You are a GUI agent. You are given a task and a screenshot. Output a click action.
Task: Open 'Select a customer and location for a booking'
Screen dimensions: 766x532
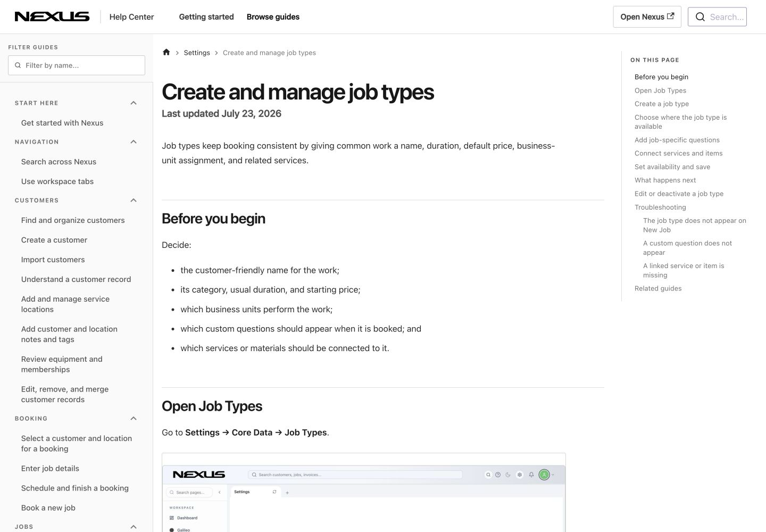(x=77, y=444)
